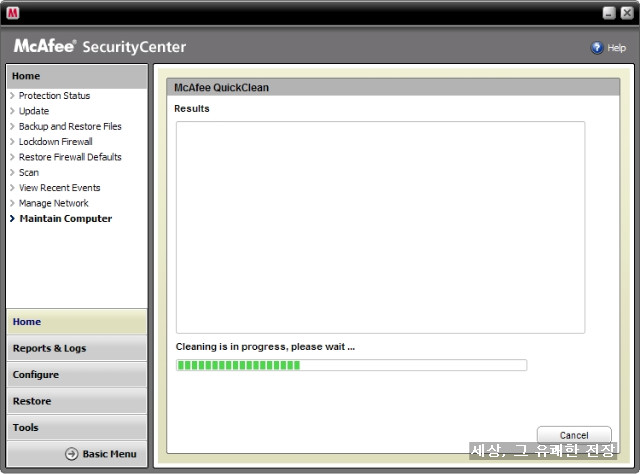Click the green cleaning progress bar
Image resolution: width=640 pixels, height=474 pixels.
tap(351, 365)
